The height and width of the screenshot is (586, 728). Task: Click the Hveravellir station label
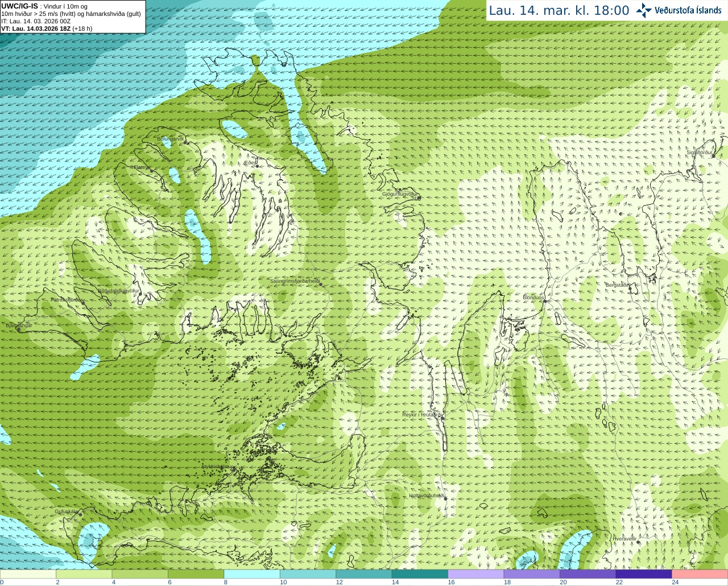point(624,538)
